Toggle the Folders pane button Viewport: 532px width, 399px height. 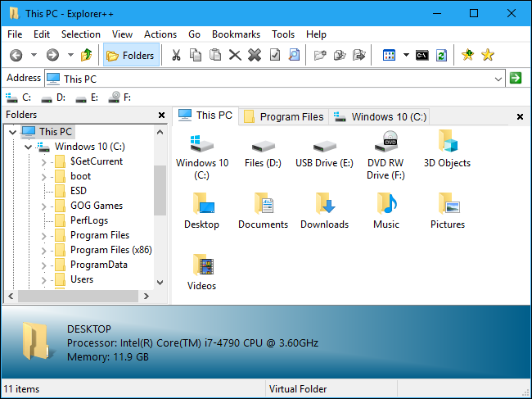(x=131, y=55)
